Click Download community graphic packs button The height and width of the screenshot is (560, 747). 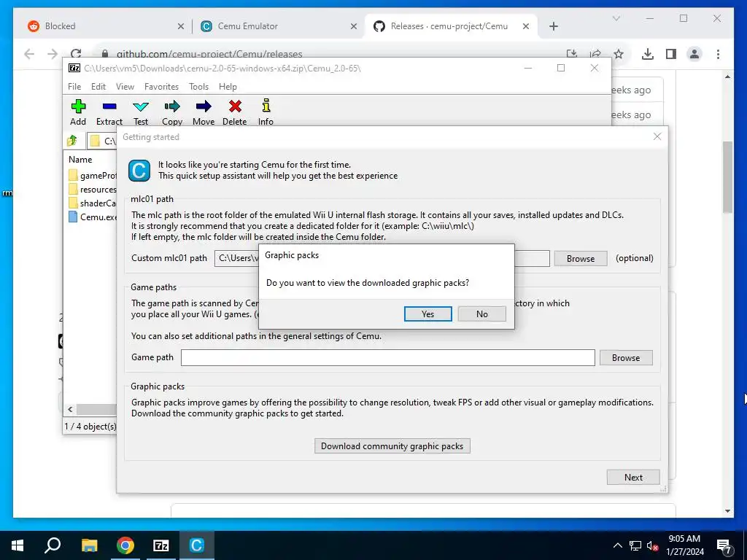point(392,446)
